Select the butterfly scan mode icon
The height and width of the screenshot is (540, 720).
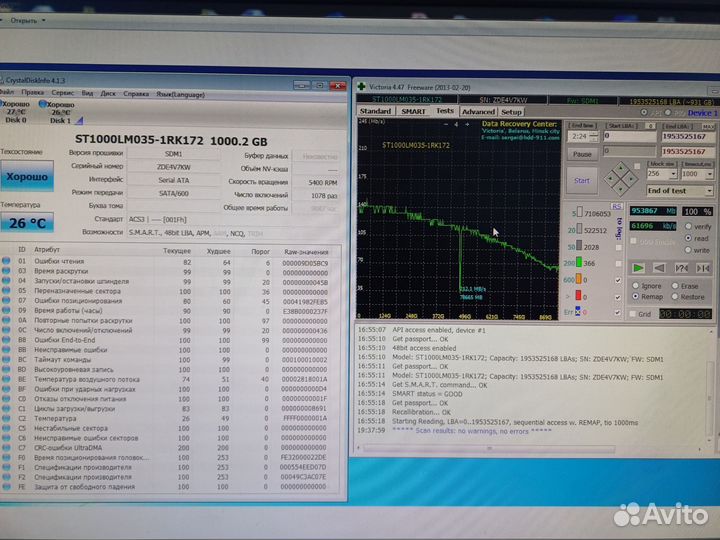703,268
